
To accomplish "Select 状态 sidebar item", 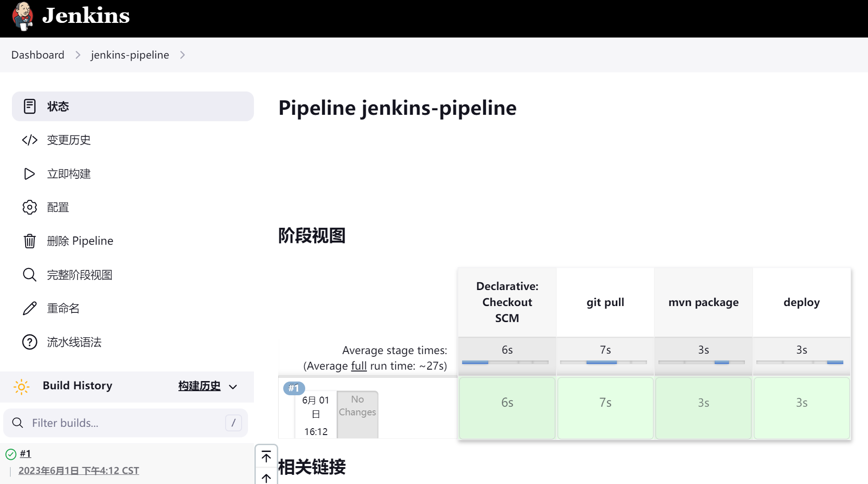I will (133, 106).
